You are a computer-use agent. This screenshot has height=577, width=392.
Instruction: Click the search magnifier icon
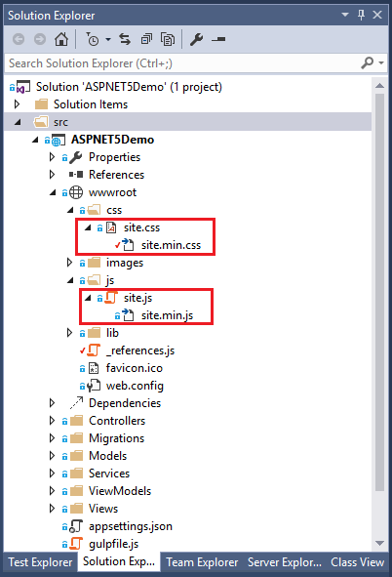click(x=368, y=62)
